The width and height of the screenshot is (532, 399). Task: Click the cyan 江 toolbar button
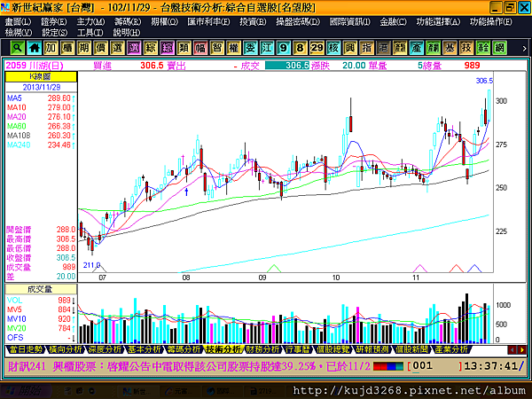pos(267,48)
